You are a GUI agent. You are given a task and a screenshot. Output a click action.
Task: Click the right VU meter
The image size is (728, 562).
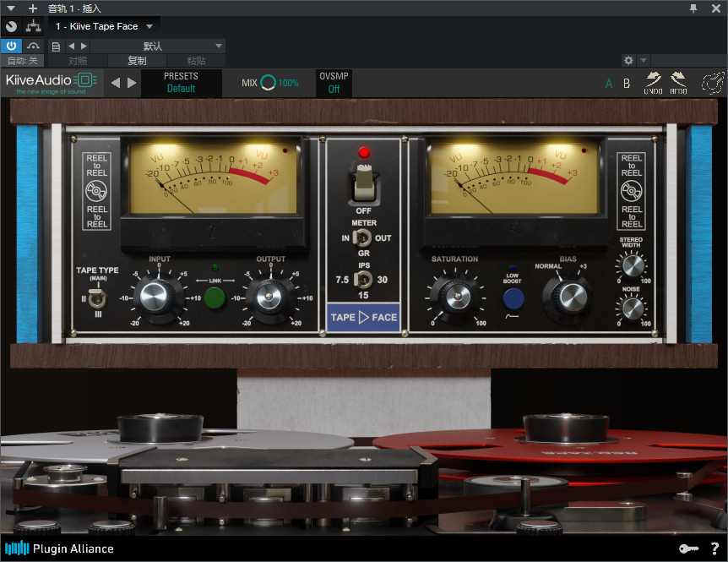[x=514, y=177]
